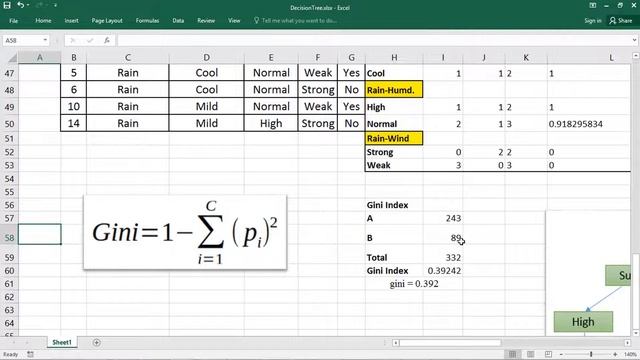640x360 pixels.
Task: Switch to the Sheet1 tab
Action: (62, 342)
